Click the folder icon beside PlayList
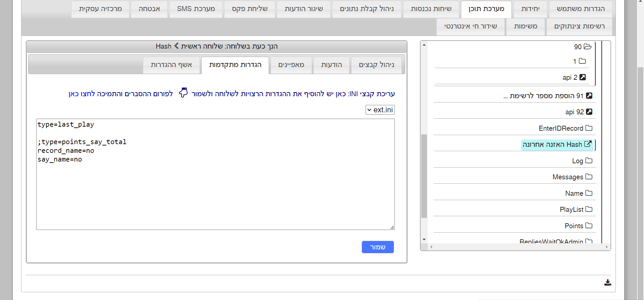 click(589, 209)
